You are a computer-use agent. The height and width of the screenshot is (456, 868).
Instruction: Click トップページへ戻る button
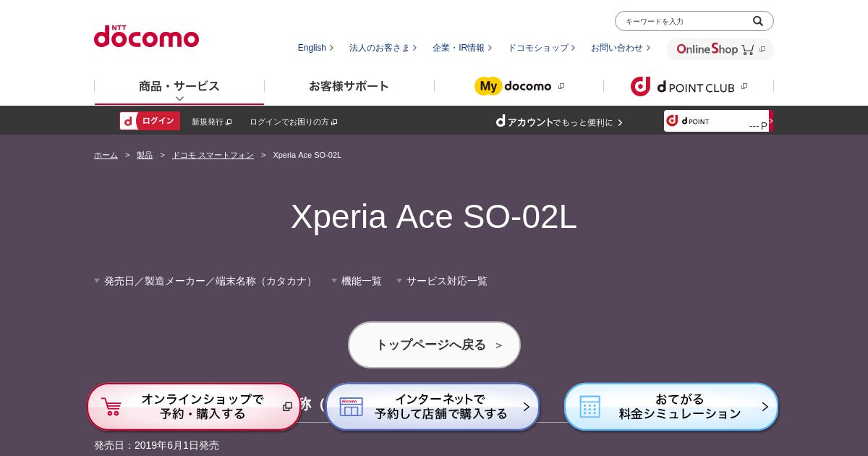pos(434,345)
